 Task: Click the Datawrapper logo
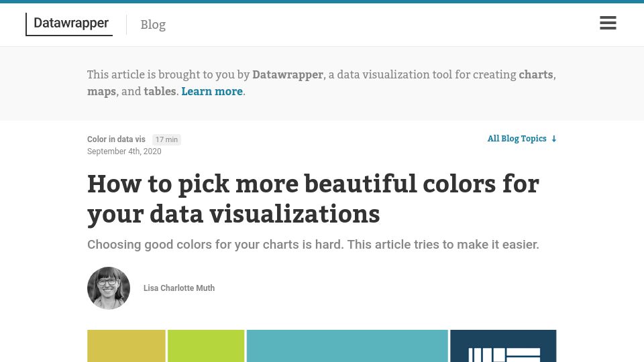point(69,24)
